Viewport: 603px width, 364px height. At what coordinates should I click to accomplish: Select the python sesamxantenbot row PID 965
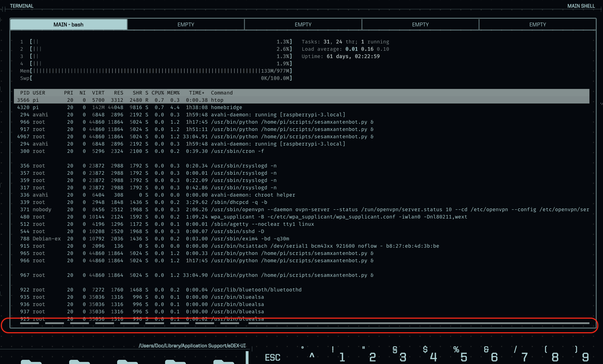tap(302, 253)
